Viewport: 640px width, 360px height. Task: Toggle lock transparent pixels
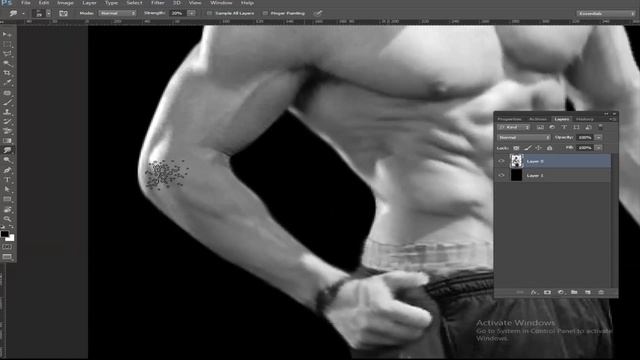(x=516, y=148)
